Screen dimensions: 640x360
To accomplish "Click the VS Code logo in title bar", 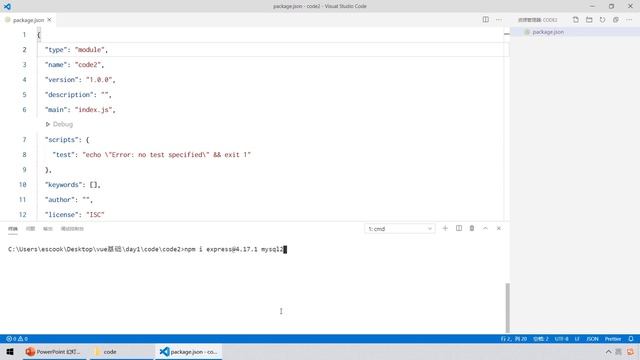I will [7, 6].
